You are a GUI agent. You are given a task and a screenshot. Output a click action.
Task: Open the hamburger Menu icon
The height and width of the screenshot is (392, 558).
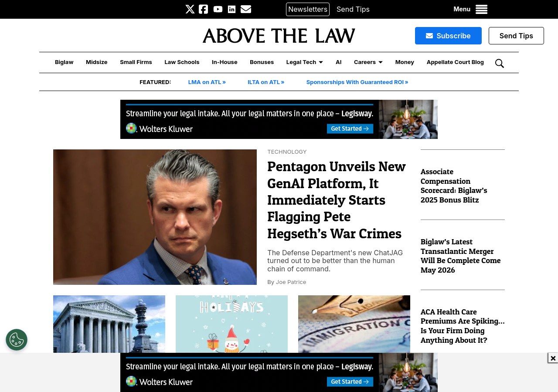coord(481,9)
